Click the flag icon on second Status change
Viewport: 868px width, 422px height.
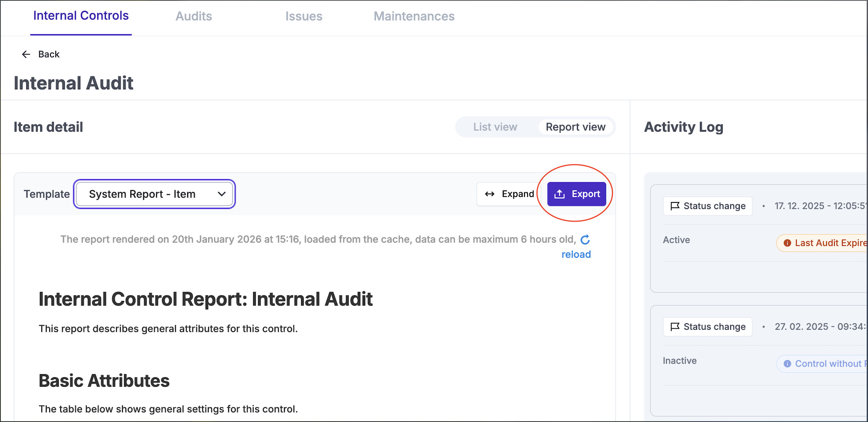pos(675,327)
